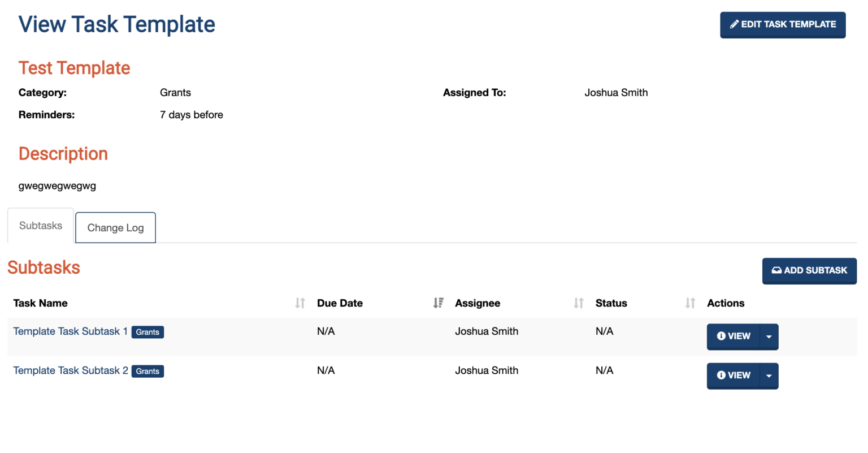Click info icon in Subtask 1 View button
Screen dimensions: 868x453
pyautogui.click(x=721, y=336)
